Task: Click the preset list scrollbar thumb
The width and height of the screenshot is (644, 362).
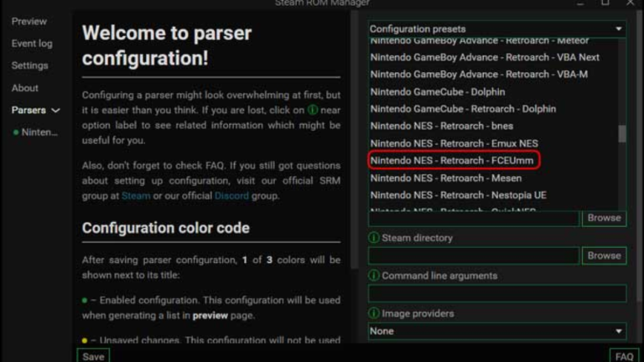Action: coord(622,134)
